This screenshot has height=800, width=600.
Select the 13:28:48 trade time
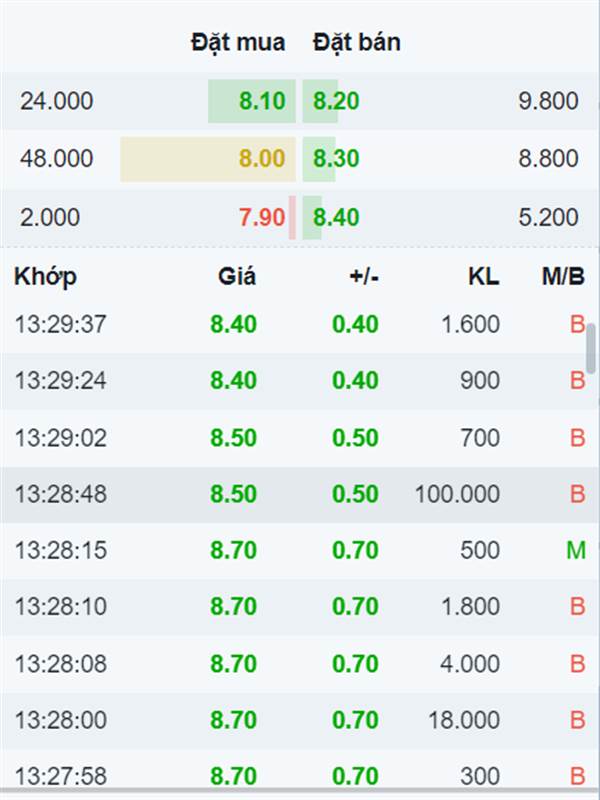point(61,494)
